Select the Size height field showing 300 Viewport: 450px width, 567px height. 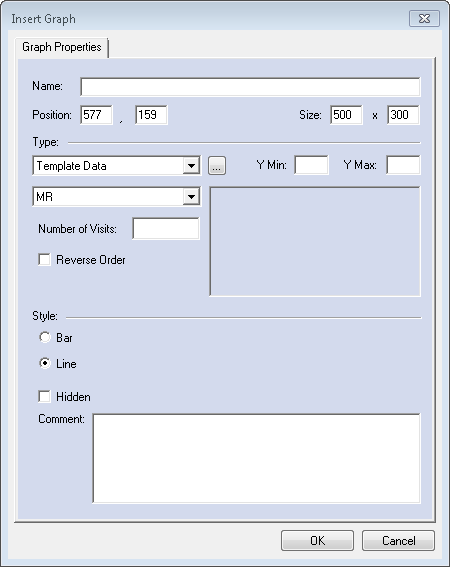403,115
